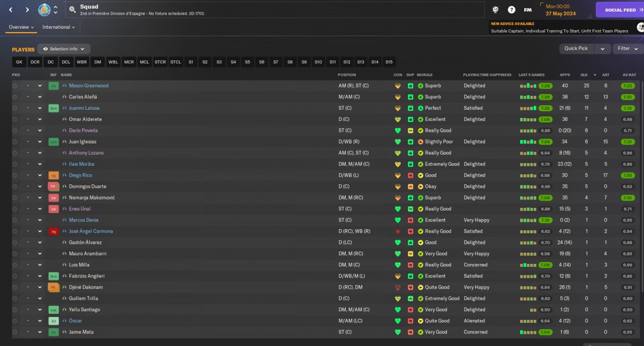This screenshot has height=346, width=644.
Task: Open Marcos Denia's player profile
Action: pyautogui.click(x=84, y=220)
